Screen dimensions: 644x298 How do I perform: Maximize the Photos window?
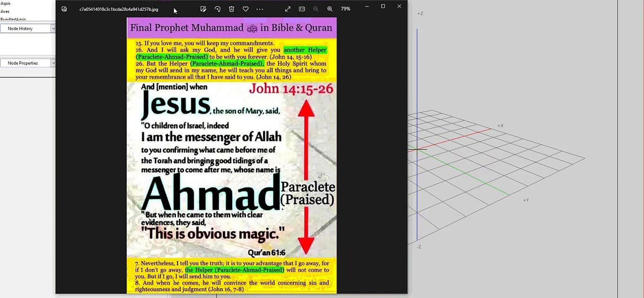point(383,6)
